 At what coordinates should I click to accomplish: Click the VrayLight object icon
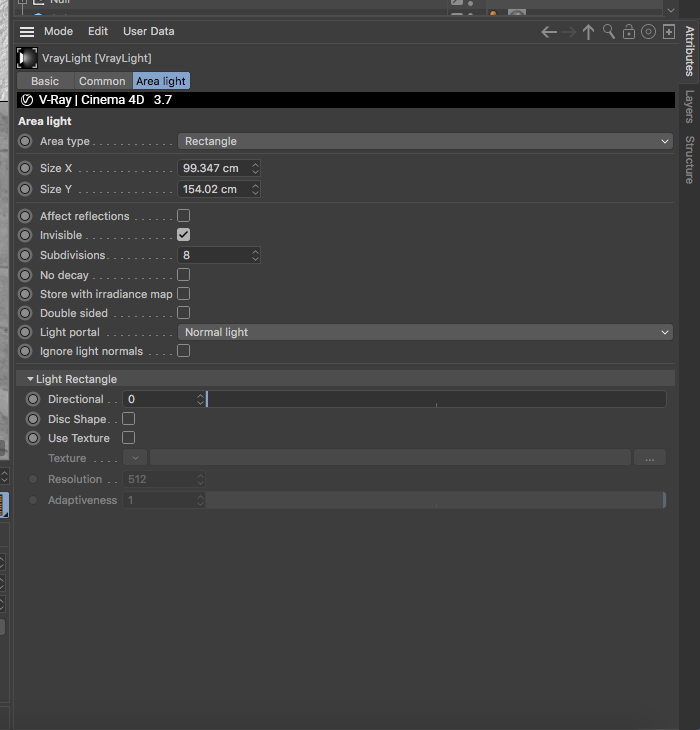(x=27, y=58)
